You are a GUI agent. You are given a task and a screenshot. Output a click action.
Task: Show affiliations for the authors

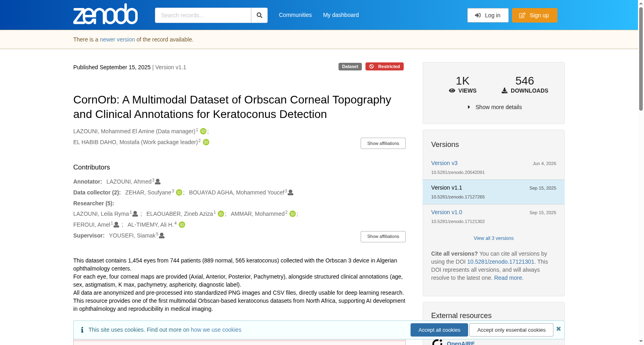coord(383,143)
